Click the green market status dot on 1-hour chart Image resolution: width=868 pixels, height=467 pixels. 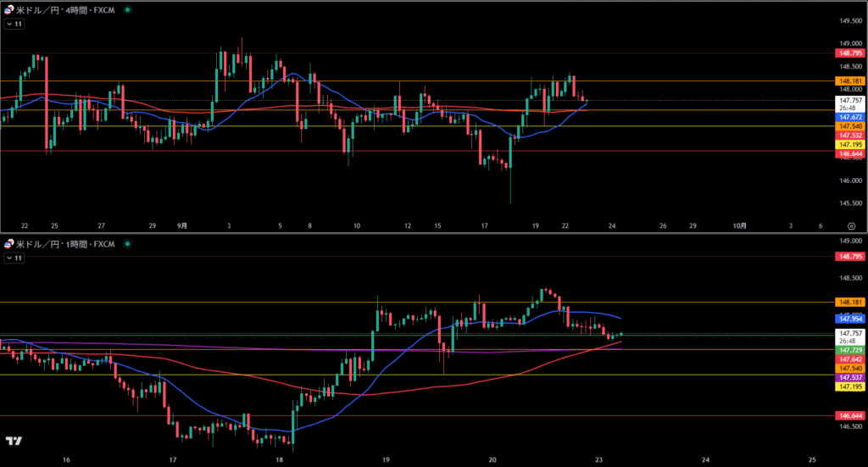click(x=127, y=243)
